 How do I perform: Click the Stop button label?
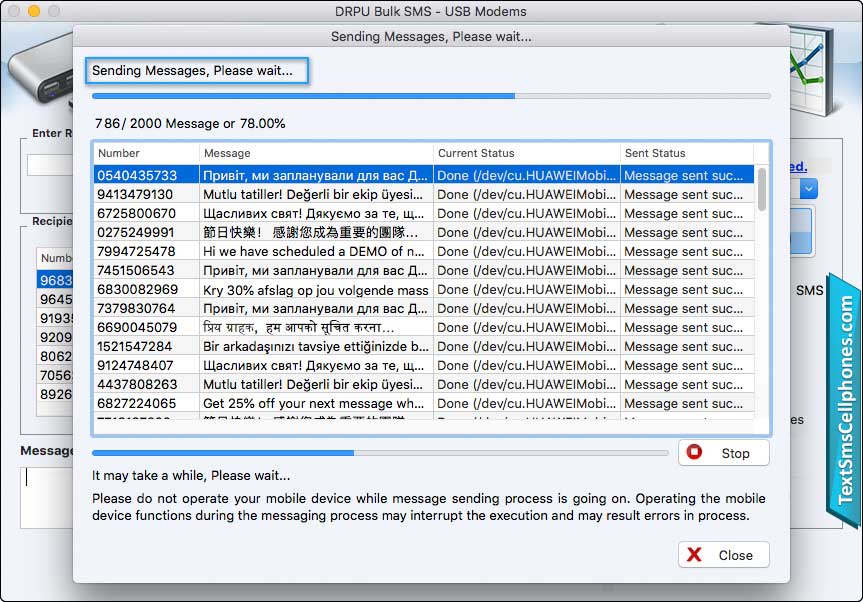tap(735, 453)
